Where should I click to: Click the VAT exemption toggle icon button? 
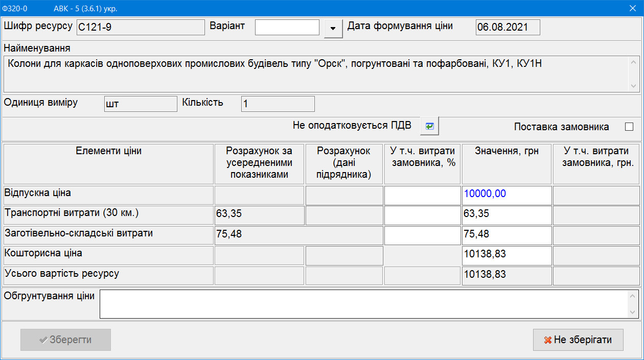click(429, 126)
